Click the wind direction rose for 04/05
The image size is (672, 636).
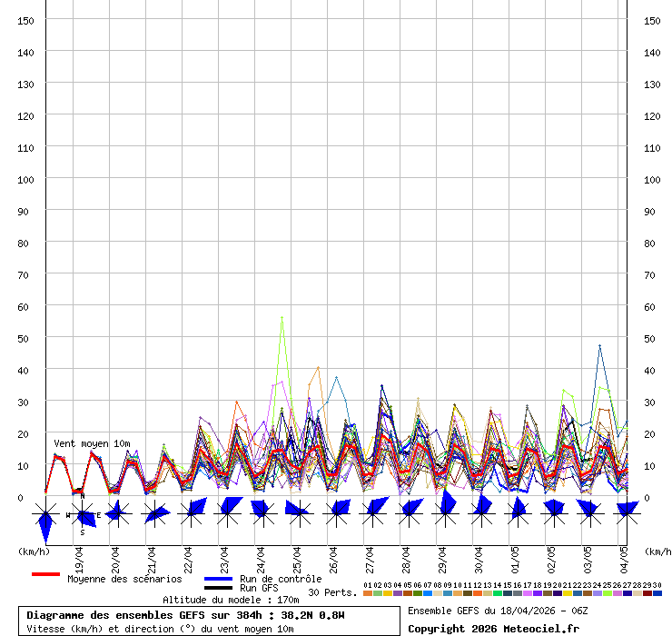(627, 513)
